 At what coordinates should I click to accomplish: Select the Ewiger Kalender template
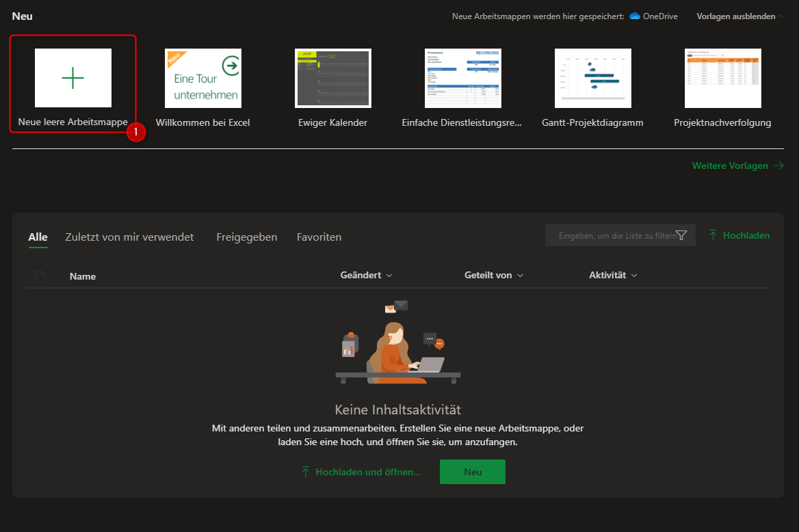tap(333, 78)
